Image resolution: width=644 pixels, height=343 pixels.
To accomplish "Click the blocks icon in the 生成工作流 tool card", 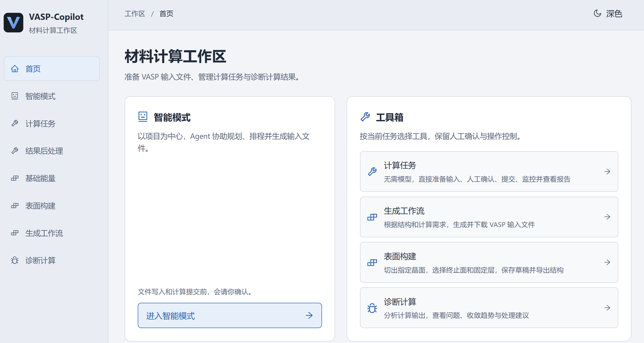I will pyautogui.click(x=372, y=217).
